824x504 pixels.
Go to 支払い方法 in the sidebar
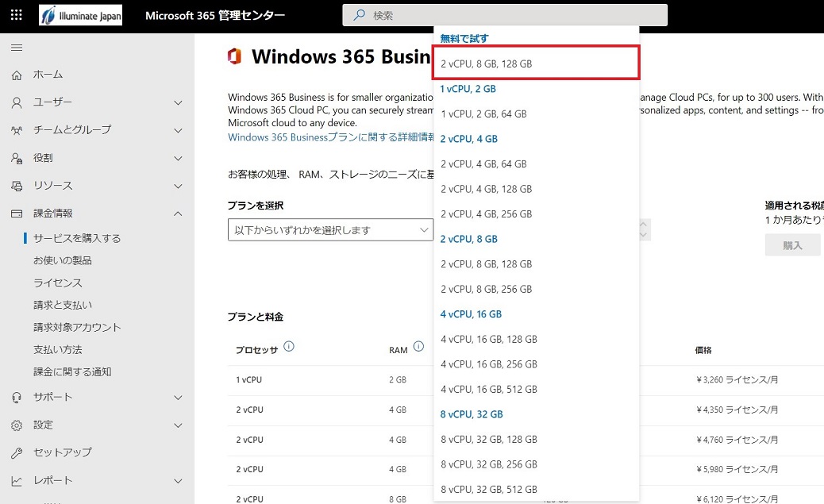pyautogui.click(x=58, y=350)
